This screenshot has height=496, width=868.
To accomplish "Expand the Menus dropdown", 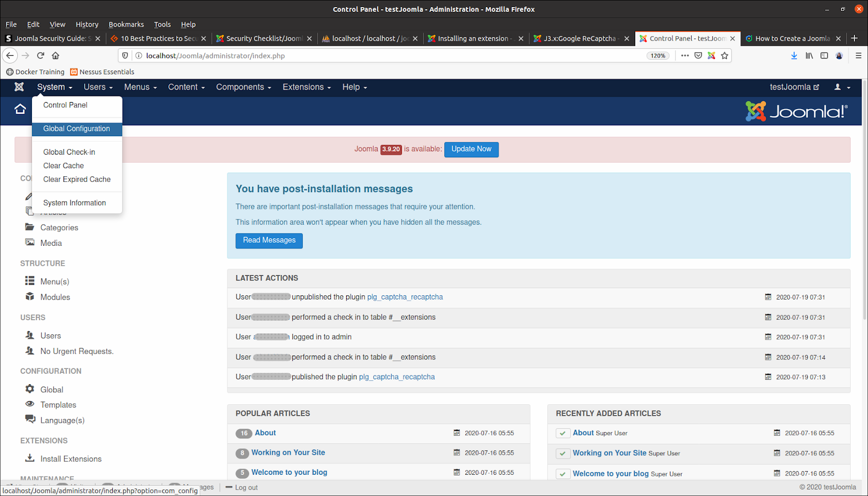I will click(141, 87).
